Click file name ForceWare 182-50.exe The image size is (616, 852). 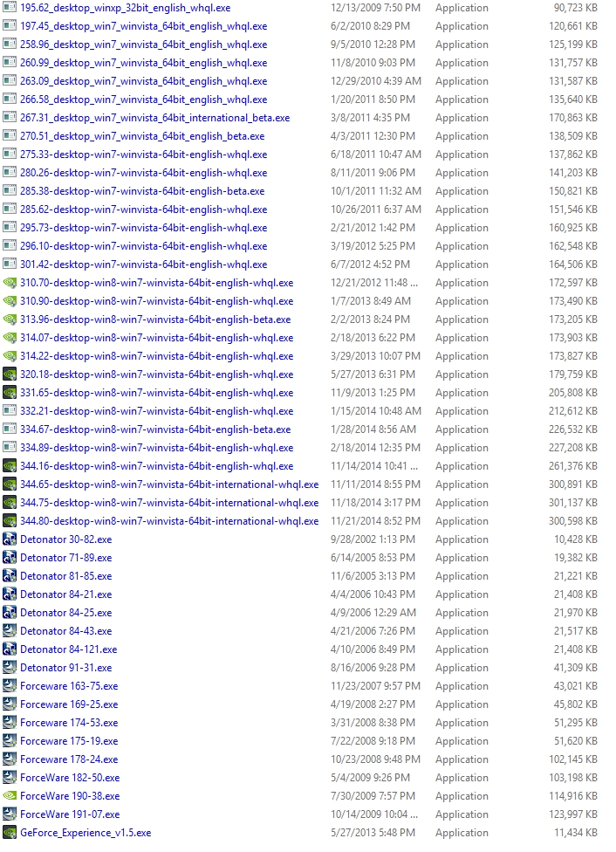click(x=70, y=778)
